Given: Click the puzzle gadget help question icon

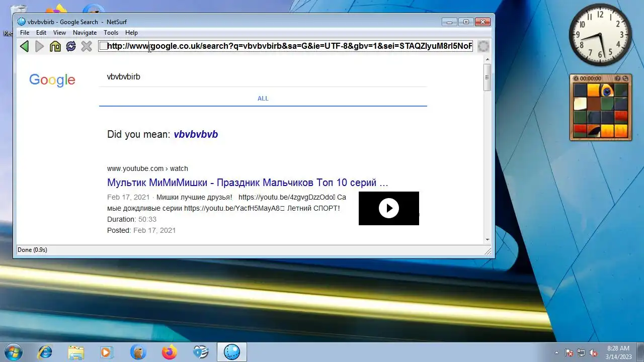Looking at the screenshot, I should pyautogui.click(x=618, y=78).
